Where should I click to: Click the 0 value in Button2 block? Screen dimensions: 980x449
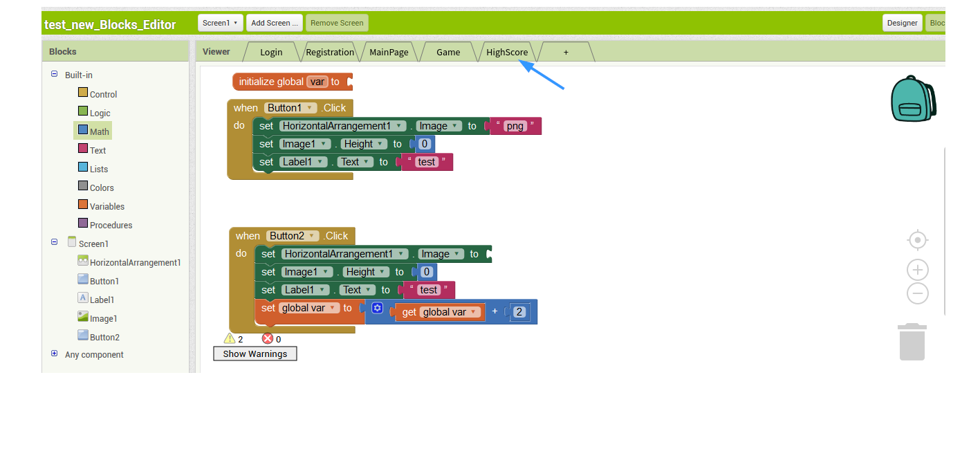(x=426, y=272)
